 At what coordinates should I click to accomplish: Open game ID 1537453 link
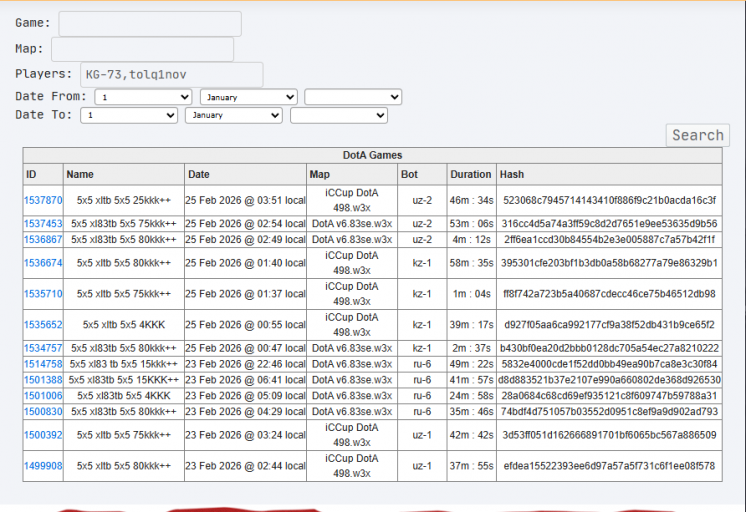[43, 224]
